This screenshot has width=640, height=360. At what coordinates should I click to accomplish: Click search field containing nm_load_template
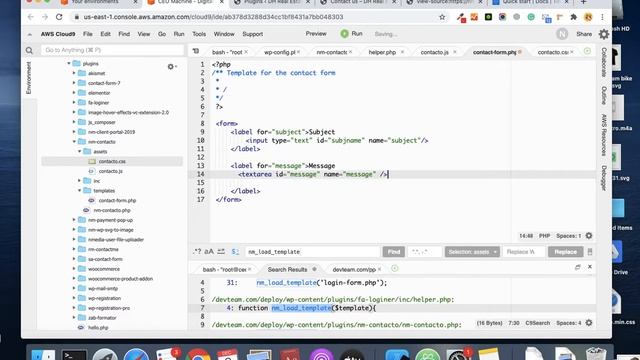point(313,252)
